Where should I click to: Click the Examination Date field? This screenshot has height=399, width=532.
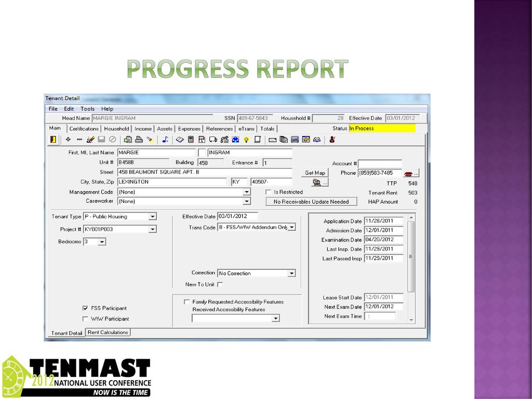click(384, 240)
